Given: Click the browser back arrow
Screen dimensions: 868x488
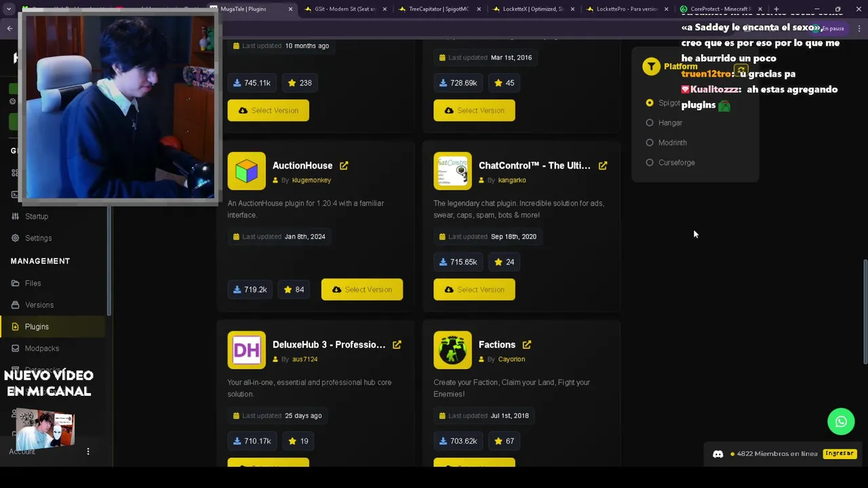Looking at the screenshot, I should [9, 28].
